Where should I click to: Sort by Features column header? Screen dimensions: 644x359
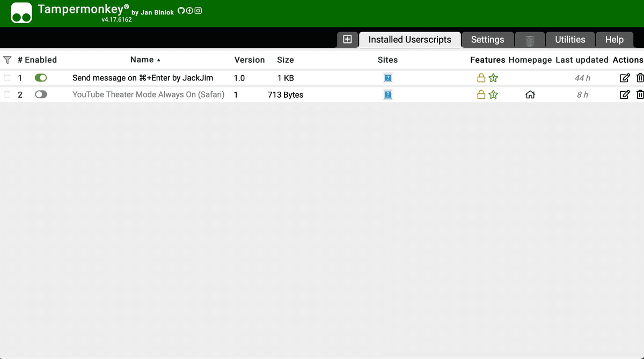coord(488,60)
